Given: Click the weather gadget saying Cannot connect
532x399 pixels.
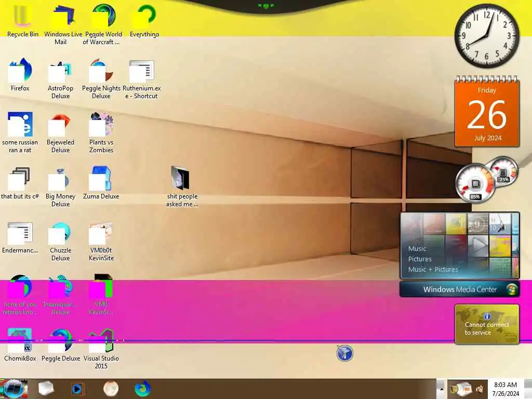Looking at the screenshot, I should 487,324.
